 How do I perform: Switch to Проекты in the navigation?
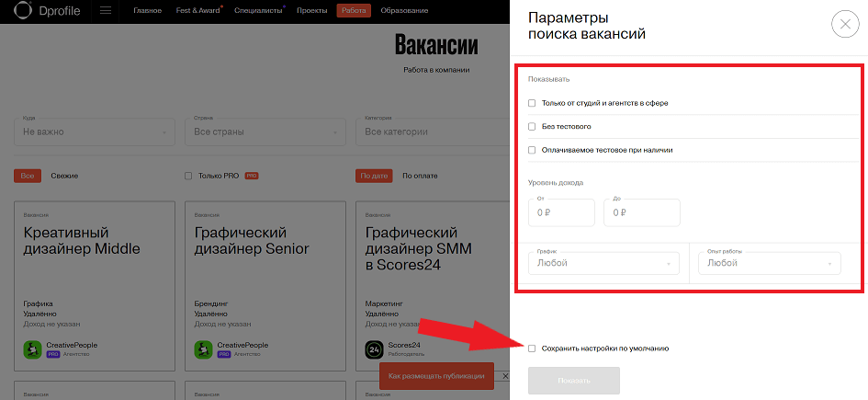311,10
